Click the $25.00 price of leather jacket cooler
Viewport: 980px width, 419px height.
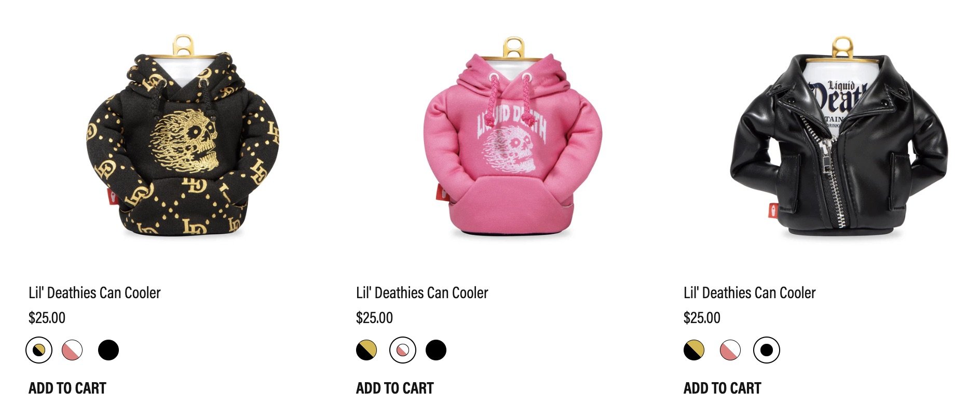pyautogui.click(x=702, y=318)
